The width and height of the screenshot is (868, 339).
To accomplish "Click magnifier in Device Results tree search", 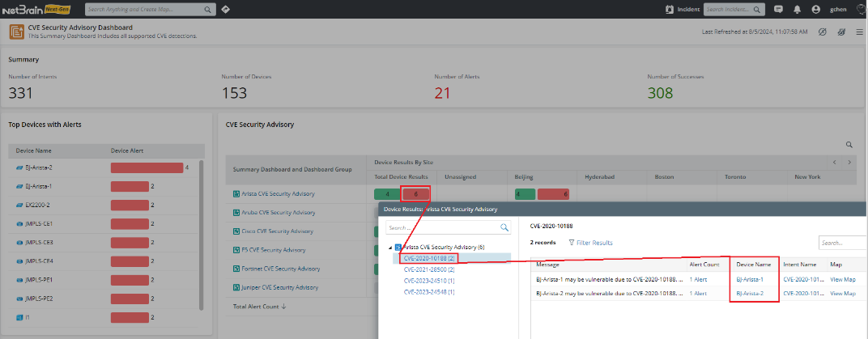I will point(504,227).
